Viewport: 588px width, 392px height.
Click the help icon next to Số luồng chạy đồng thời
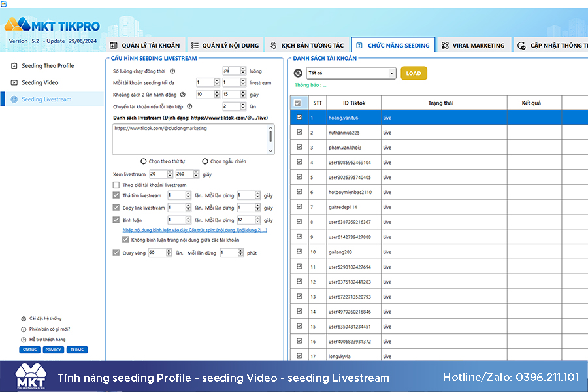point(172,71)
